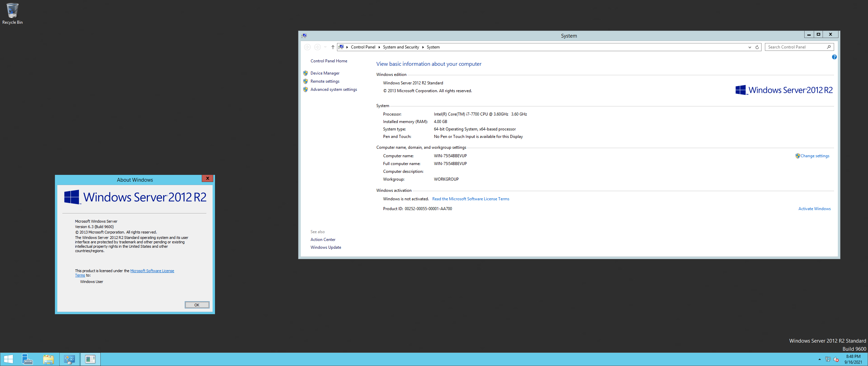Expand the arrow before Control Panel breadcrumb
The height and width of the screenshot is (366, 868).
[347, 47]
